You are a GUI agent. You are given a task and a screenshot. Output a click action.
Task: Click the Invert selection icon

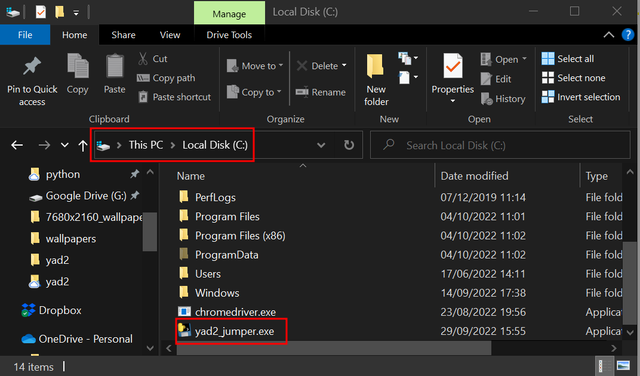click(x=548, y=97)
